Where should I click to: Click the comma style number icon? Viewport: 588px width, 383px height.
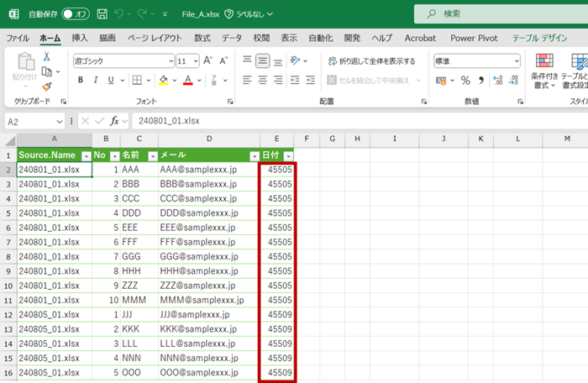[481, 81]
